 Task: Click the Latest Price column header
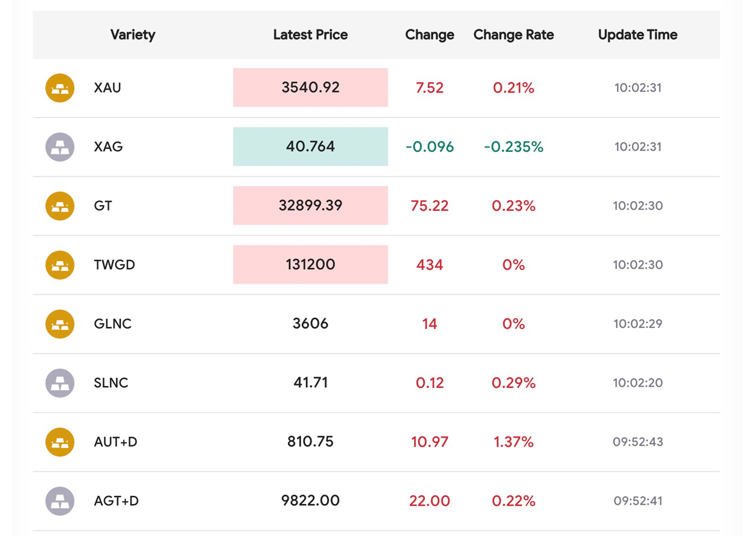click(x=311, y=35)
